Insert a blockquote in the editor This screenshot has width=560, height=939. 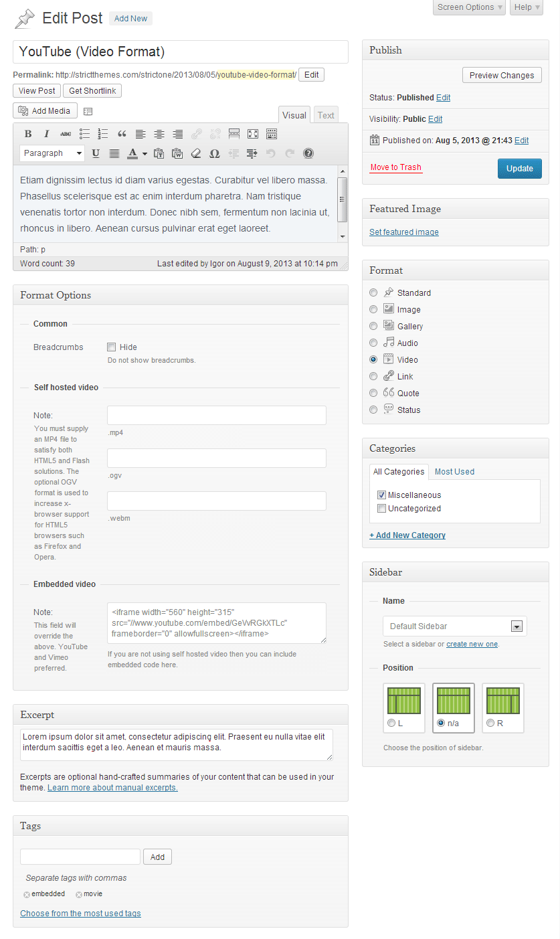(122, 134)
